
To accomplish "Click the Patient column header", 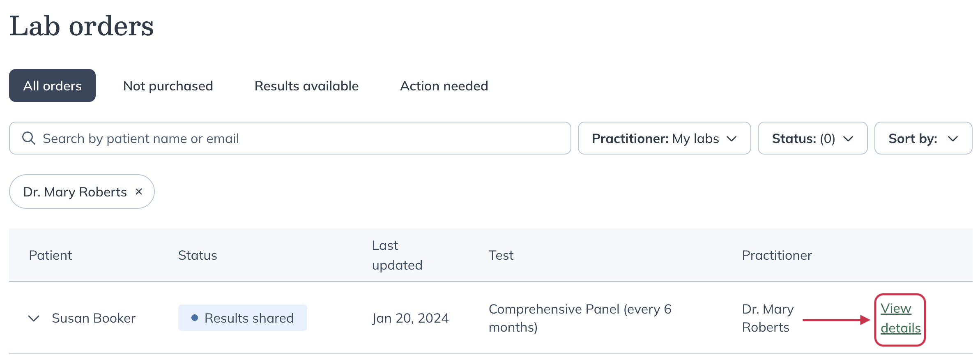I will click(x=51, y=255).
